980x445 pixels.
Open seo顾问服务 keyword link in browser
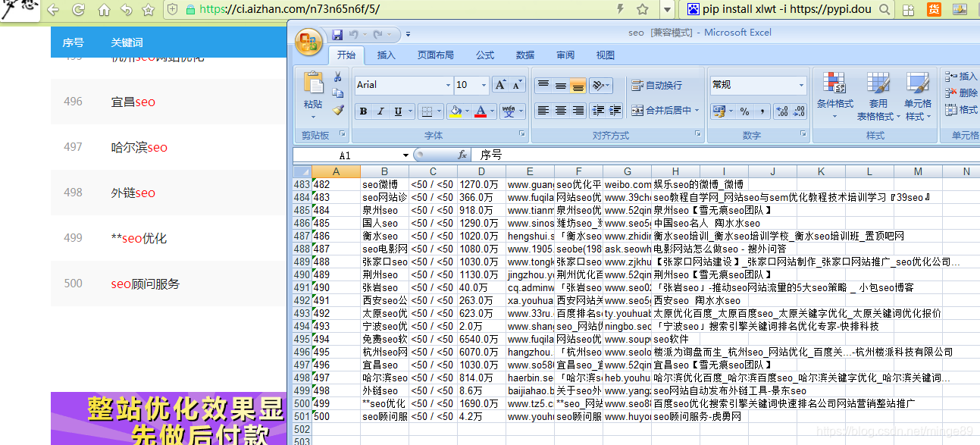(x=146, y=284)
